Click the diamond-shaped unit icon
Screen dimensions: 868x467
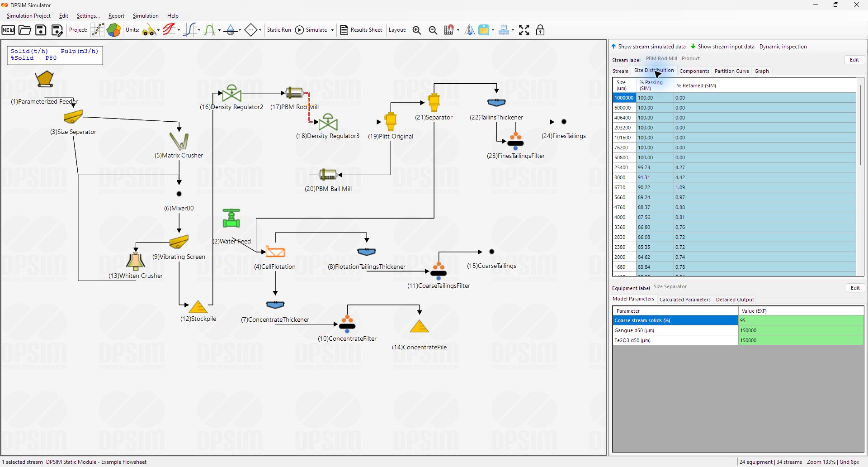click(251, 30)
